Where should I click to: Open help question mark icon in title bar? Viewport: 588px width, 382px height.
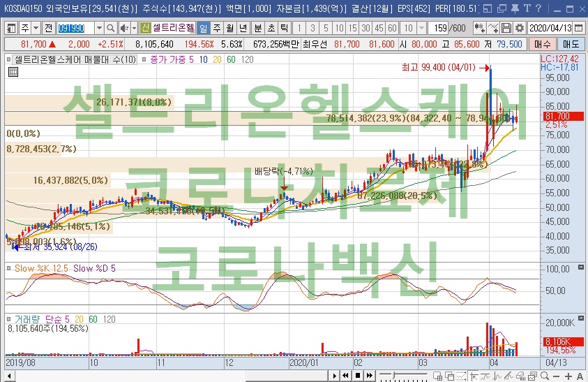click(538, 8)
